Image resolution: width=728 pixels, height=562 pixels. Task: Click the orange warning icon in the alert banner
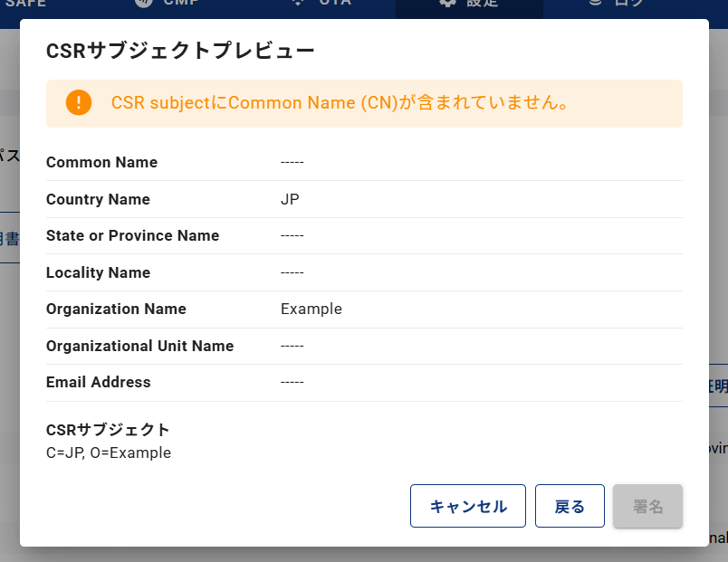(79, 103)
